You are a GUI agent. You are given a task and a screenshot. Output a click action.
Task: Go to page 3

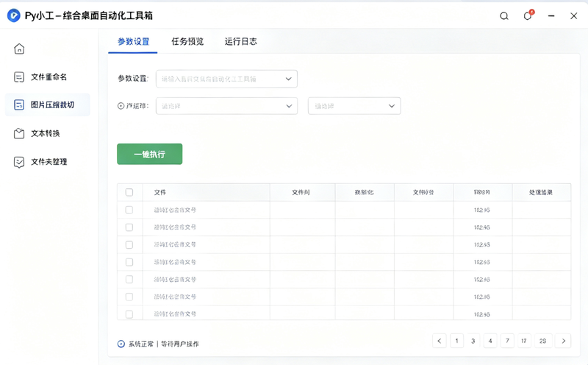(x=473, y=341)
